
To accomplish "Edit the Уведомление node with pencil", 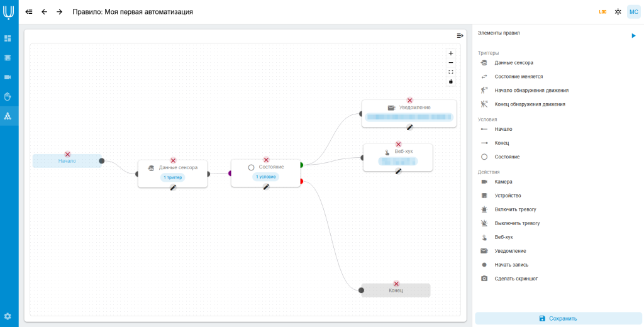I will [409, 128].
